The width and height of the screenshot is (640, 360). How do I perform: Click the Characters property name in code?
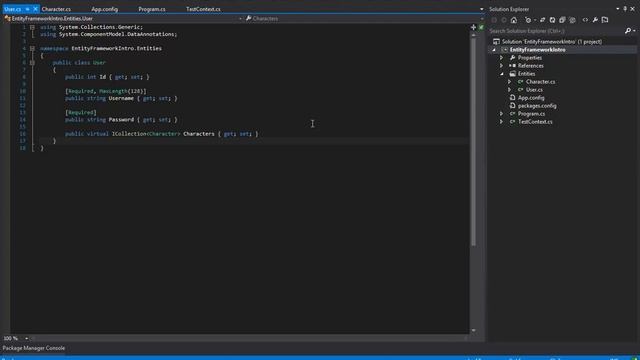(x=199, y=134)
